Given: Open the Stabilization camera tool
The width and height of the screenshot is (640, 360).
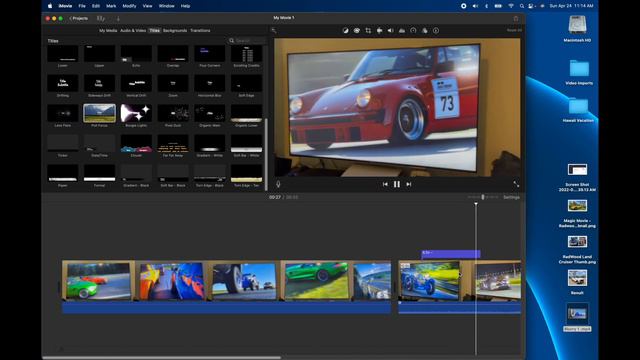Looking at the screenshot, I should pos(380,31).
